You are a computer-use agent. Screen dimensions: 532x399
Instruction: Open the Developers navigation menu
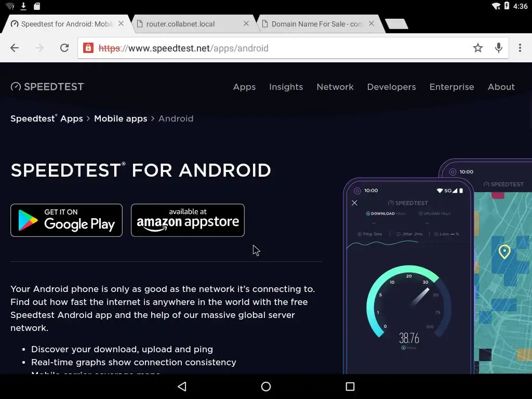(391, 87)
